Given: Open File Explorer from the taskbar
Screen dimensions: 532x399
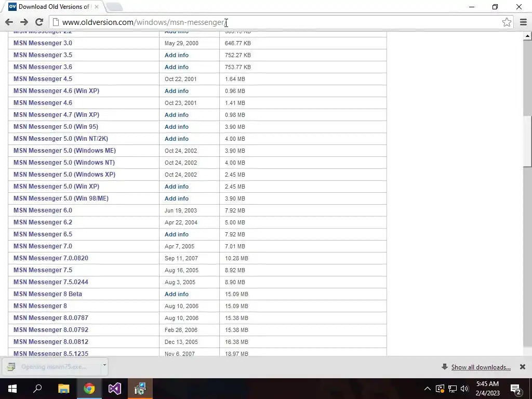Looking at the screenshot, I should [x=63, y=389].
